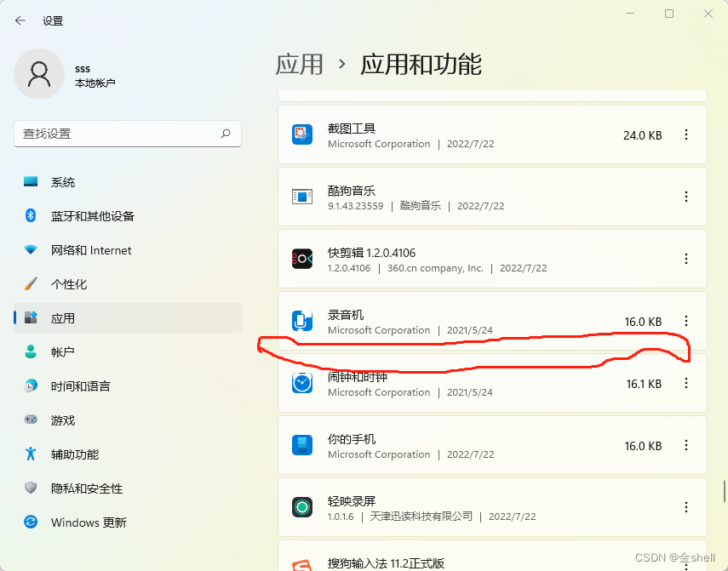This screenshot has height=571, width=728.
Task: Open Windows 更新 settings
Action: tap(128, 522)
